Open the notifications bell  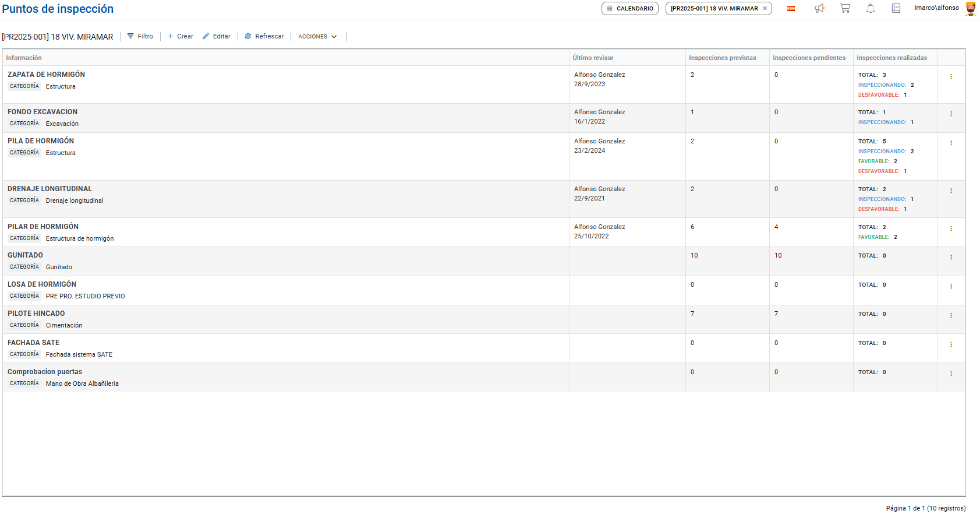(871, 8)
